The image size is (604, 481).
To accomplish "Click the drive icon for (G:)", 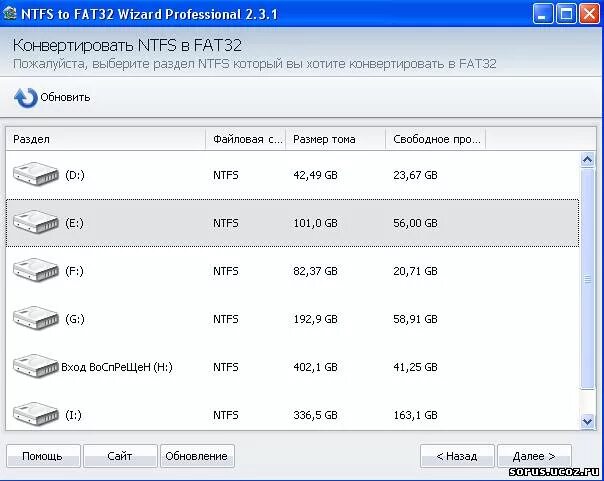I will 35,318.
